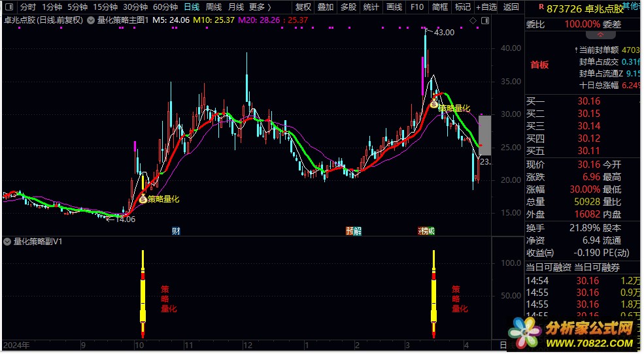This screenshot has height=354, width=644.
Task: Click the 当日可融资 label
Action: [549, 268]
